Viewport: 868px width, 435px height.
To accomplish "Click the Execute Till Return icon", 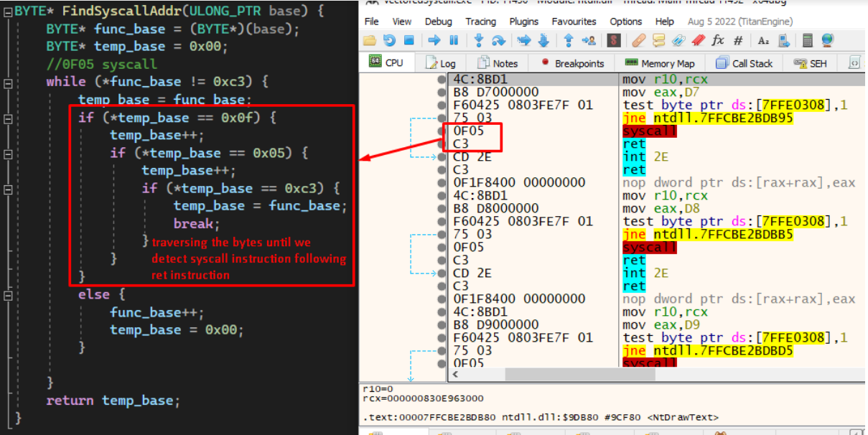I will pyautogui.click(x=569, y=40).
